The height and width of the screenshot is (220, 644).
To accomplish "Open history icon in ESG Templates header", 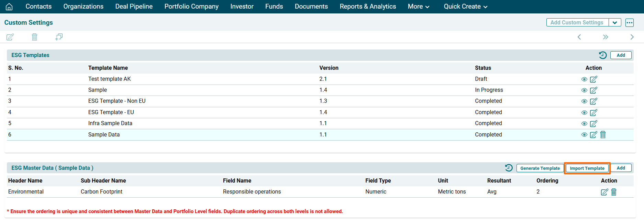I will [603, 55].
